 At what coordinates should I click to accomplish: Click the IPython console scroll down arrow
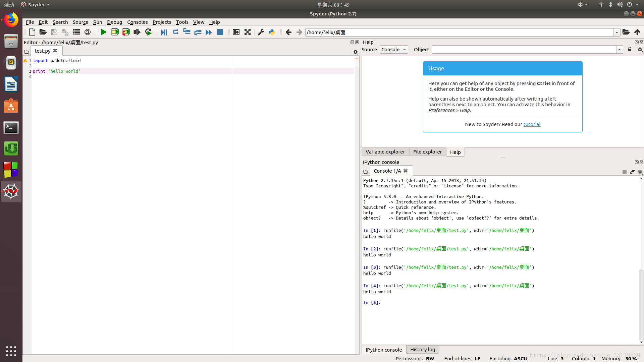(641, 342)
